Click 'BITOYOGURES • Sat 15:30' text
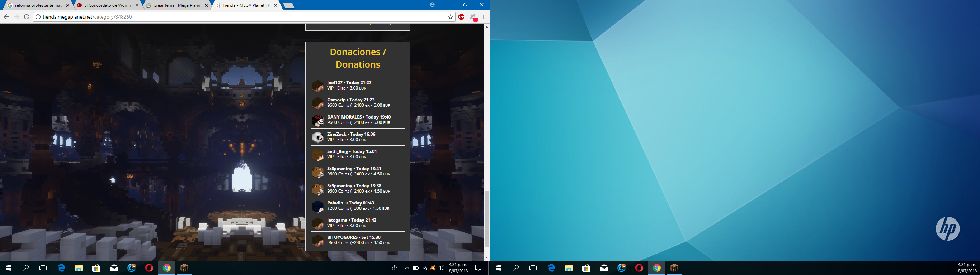980x275 pixels. [354, 237]
